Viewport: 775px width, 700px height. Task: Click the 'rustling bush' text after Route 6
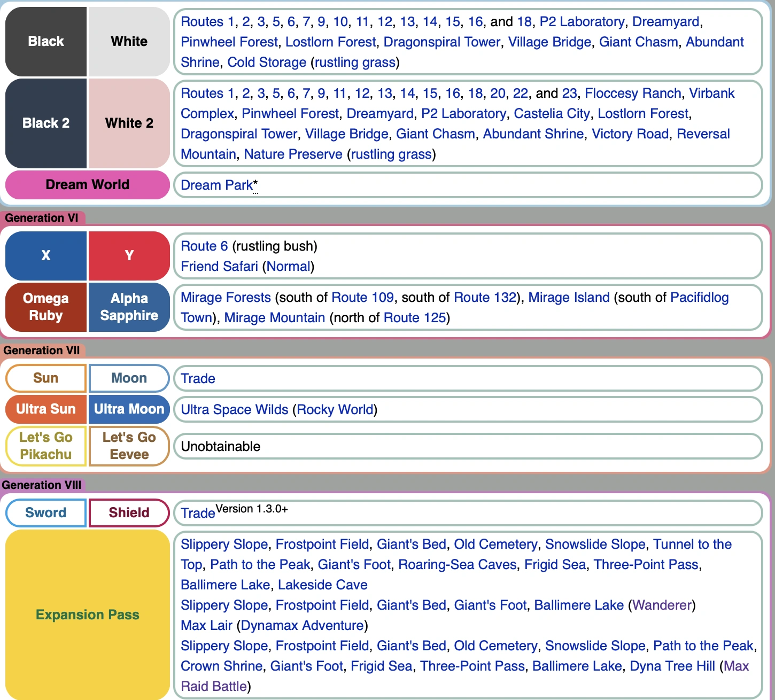click(275, 246)
